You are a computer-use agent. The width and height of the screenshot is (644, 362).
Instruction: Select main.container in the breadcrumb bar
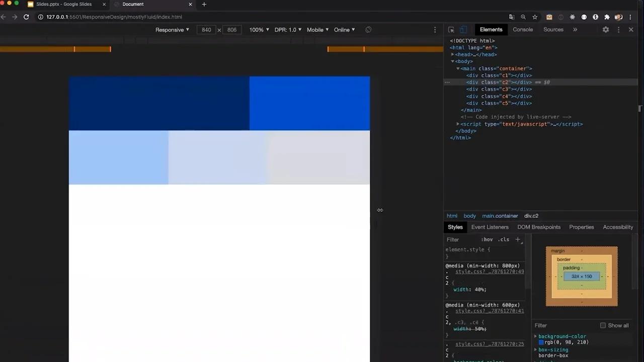tap(500, 216)
